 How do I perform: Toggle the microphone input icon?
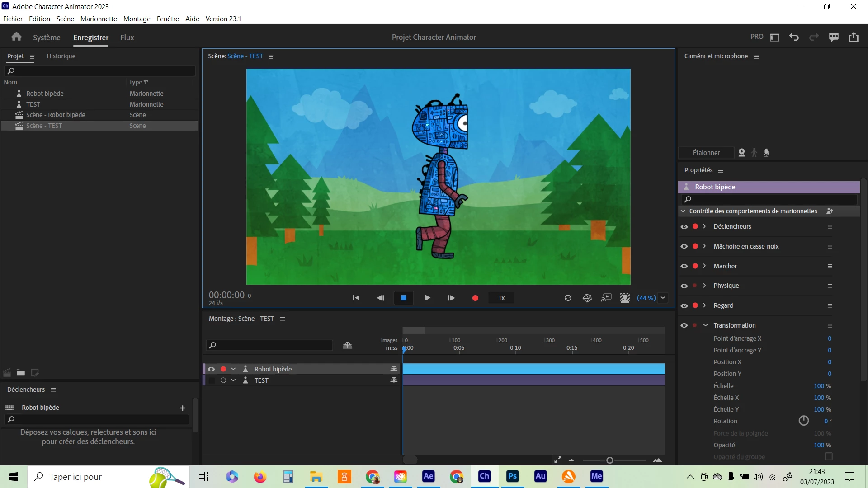tap(766, 153)
